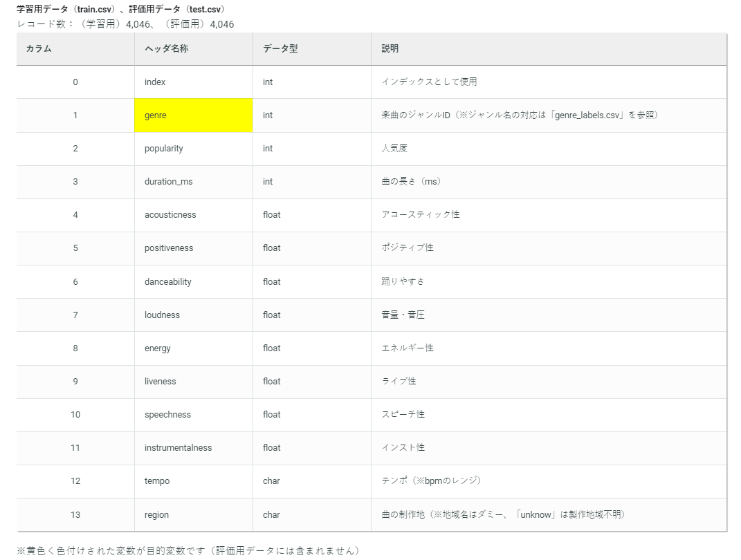Screen dimensions: 741x560
Task: Select the energy row index number 8
Action: click(x=75, y=348)
